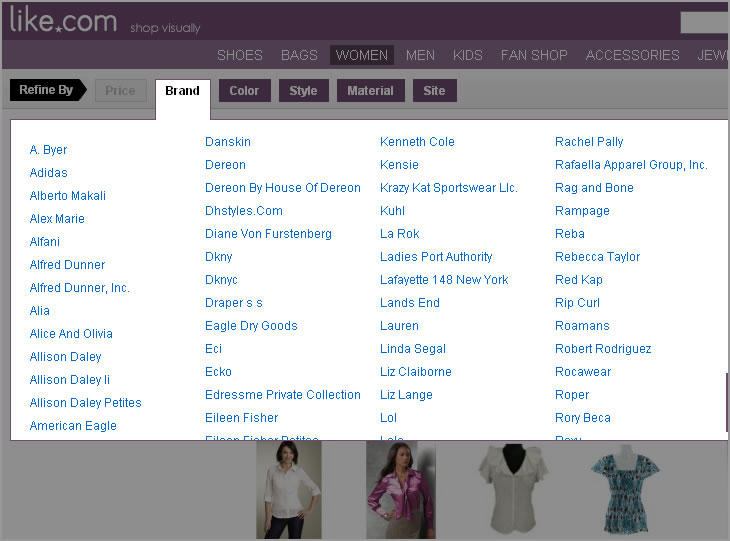Select the Alfani brand
Viewport: 730px width, 541px height.
[x=45, y=242]
